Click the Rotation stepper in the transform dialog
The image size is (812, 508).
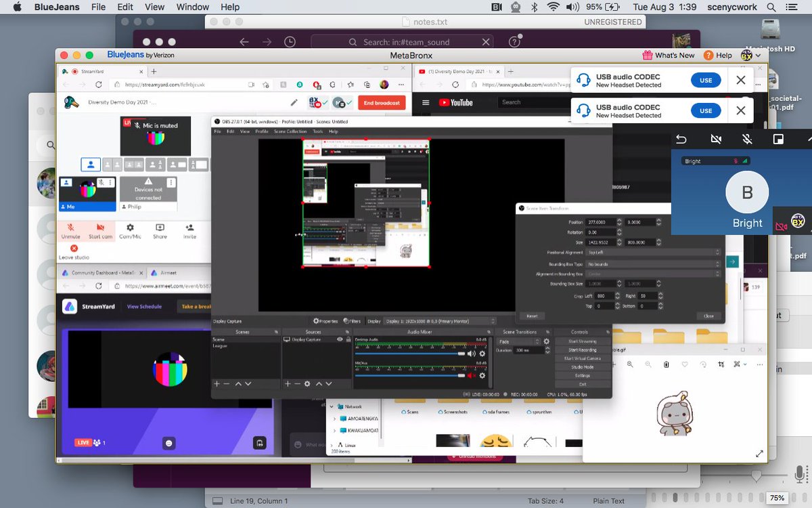(x=620, y=232)
